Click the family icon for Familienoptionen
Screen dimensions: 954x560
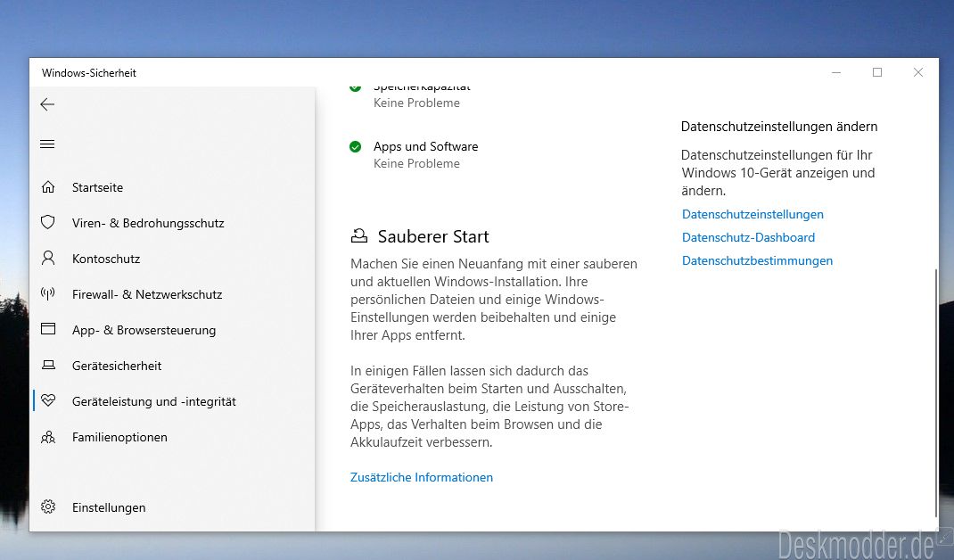[x=48, y=437]
